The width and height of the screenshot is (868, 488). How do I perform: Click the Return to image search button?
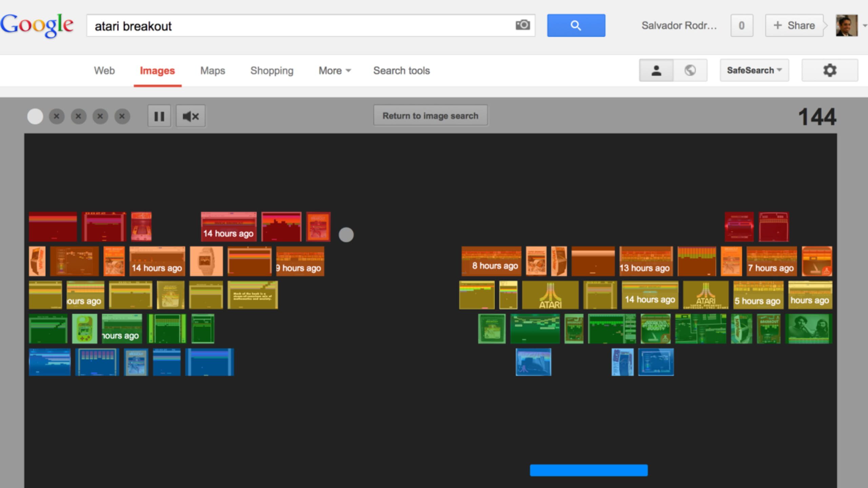click(430, 116)
